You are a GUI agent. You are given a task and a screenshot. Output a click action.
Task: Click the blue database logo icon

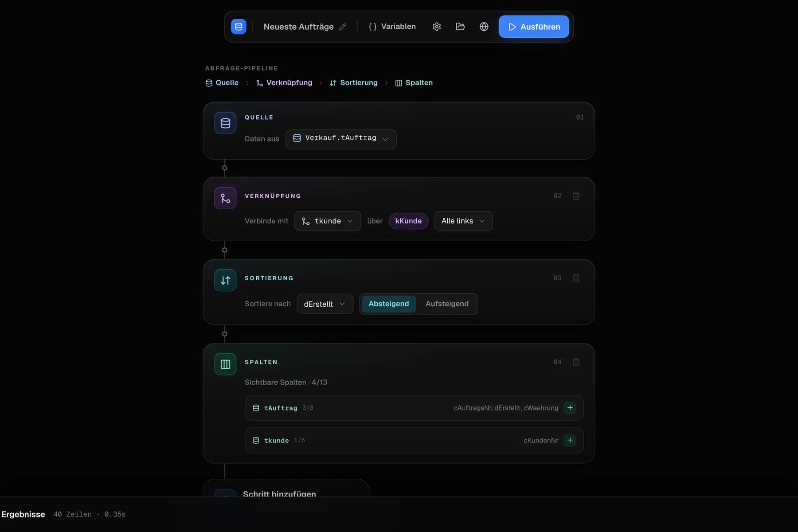tap(239, 27)
